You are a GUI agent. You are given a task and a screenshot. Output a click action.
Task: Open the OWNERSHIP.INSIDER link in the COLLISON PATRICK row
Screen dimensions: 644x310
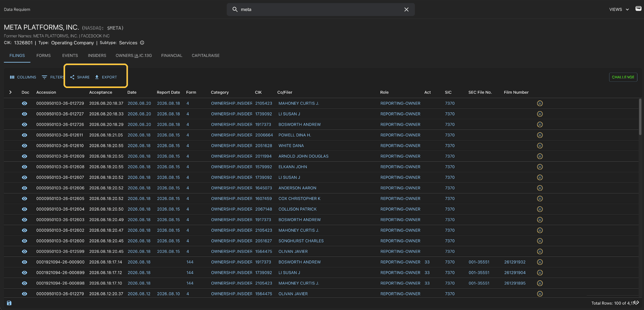[x=231, y=209]
